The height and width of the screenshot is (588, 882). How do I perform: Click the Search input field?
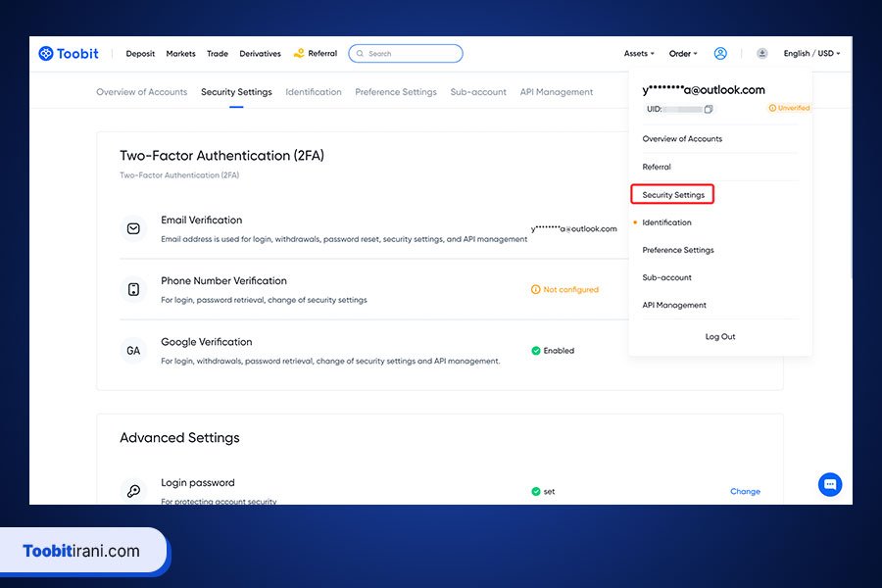[x=412, y=54]
